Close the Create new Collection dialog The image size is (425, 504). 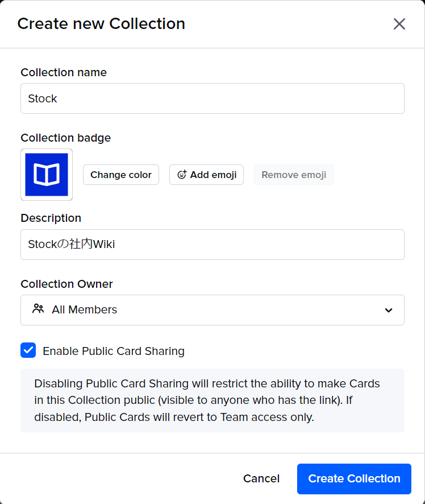(x=399, y=24)
